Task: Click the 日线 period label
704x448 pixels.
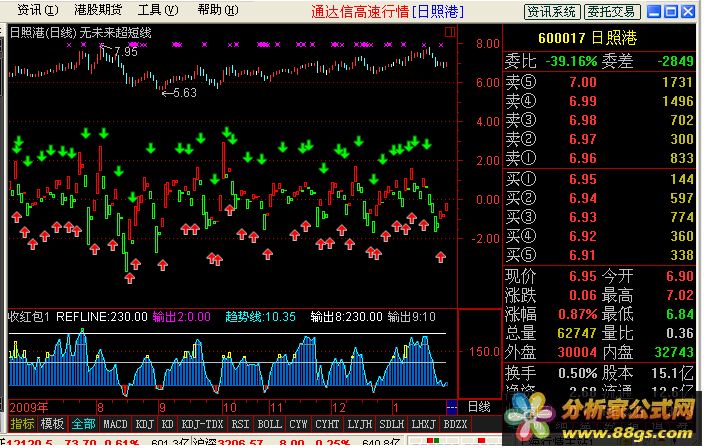Action: point(479,407)
